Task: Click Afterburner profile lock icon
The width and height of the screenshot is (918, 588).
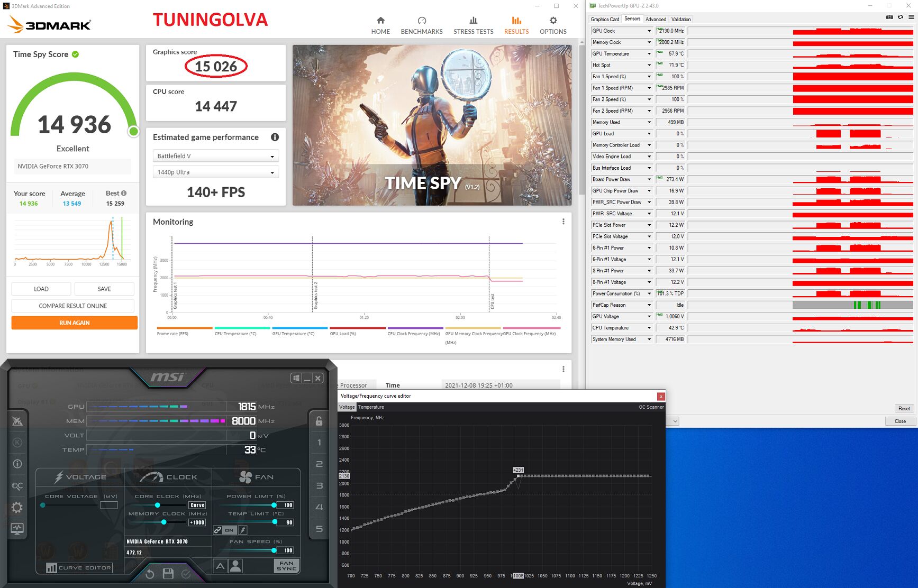Action: tap(319, 421)
